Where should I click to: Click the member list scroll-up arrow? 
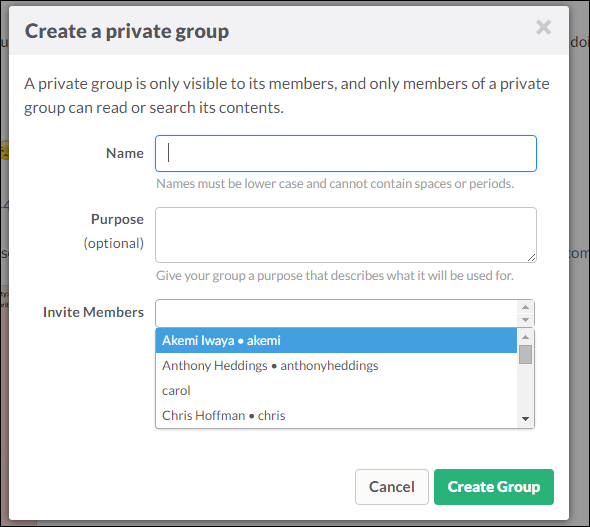[526, 337]
